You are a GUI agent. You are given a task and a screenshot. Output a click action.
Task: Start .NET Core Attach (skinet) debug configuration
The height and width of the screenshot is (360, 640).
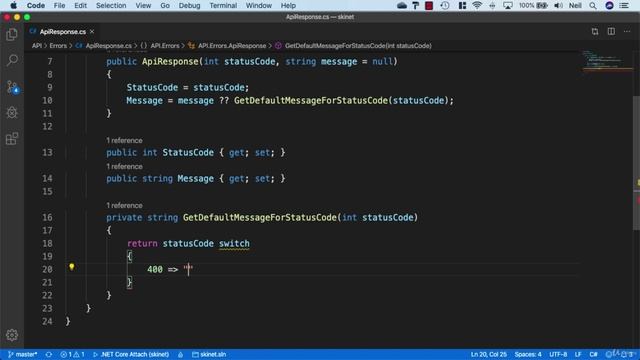tap(131, 354)
